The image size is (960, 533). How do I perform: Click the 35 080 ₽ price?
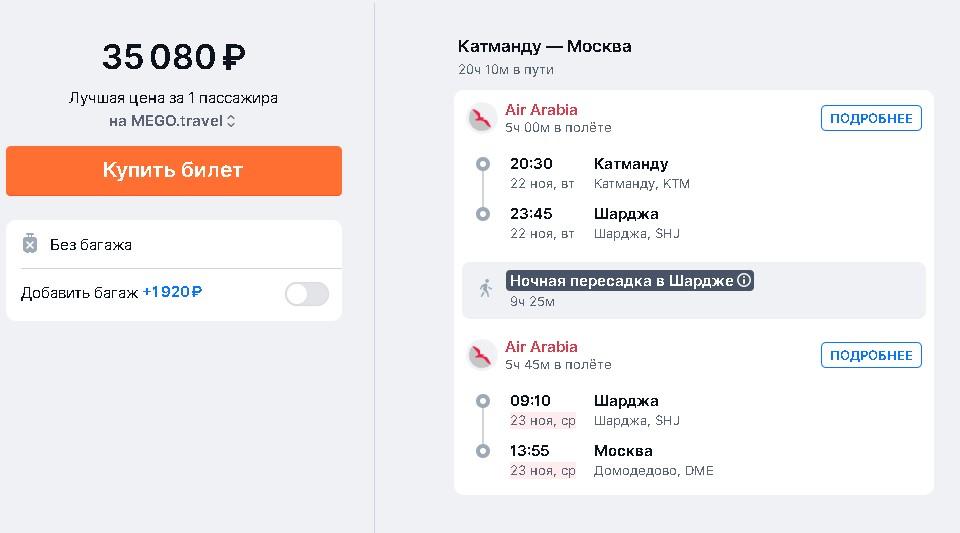click(x=174, y=56)
